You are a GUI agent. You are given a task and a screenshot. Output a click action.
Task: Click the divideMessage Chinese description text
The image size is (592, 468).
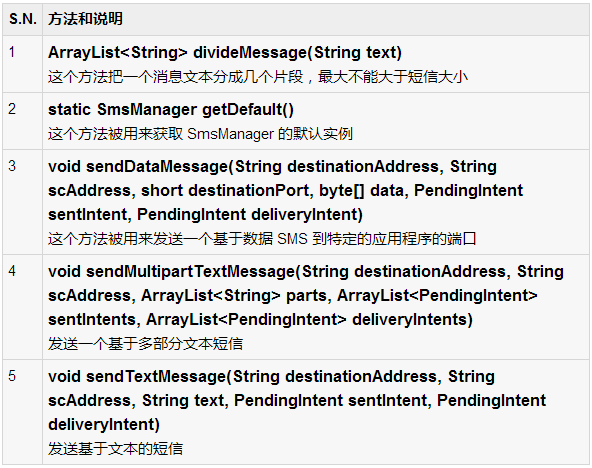(258, 77)
